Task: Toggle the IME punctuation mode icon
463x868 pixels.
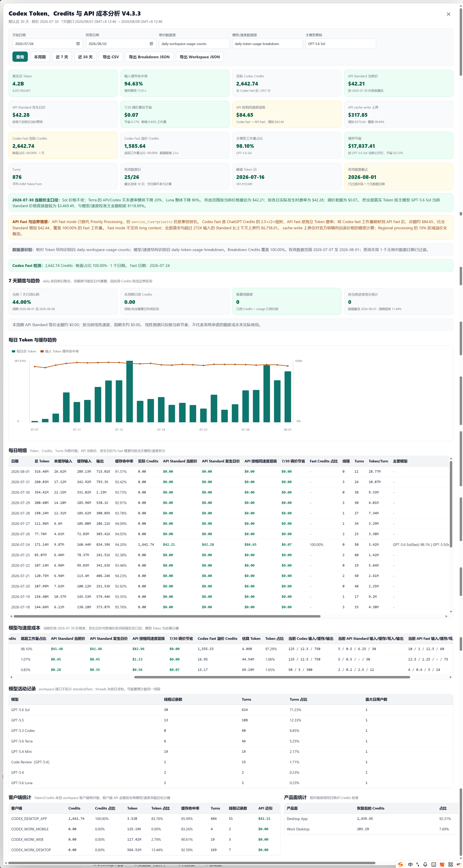Action: (x=418, y=864)
